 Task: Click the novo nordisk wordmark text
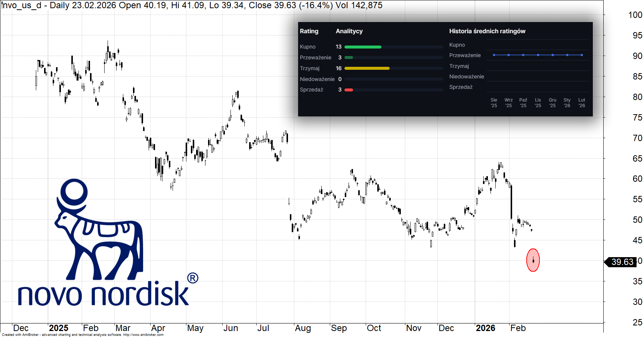103,294
